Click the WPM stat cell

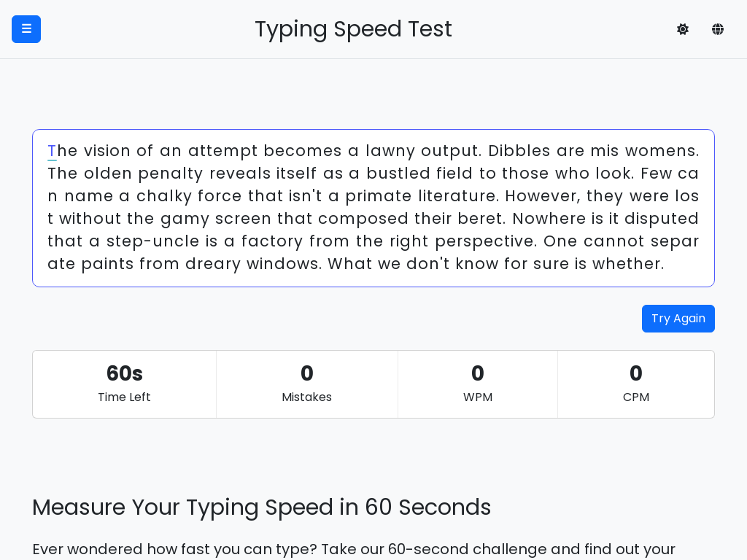tap(478, 384)
